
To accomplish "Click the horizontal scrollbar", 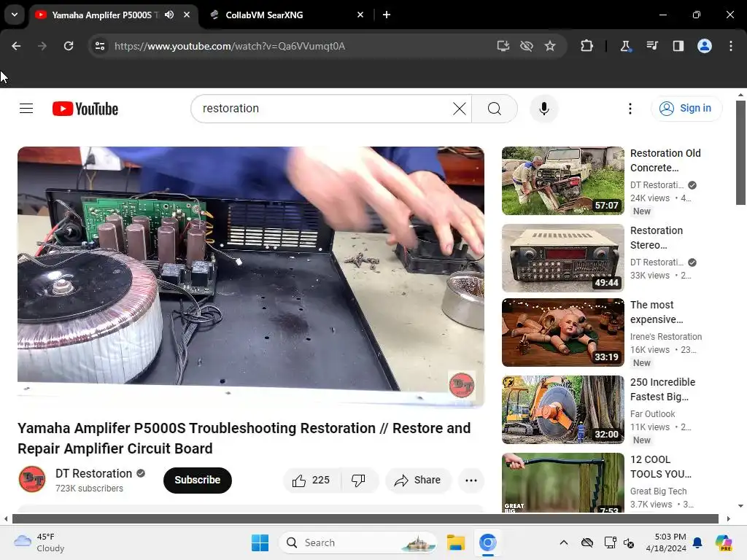I will (x=365, y=518).
